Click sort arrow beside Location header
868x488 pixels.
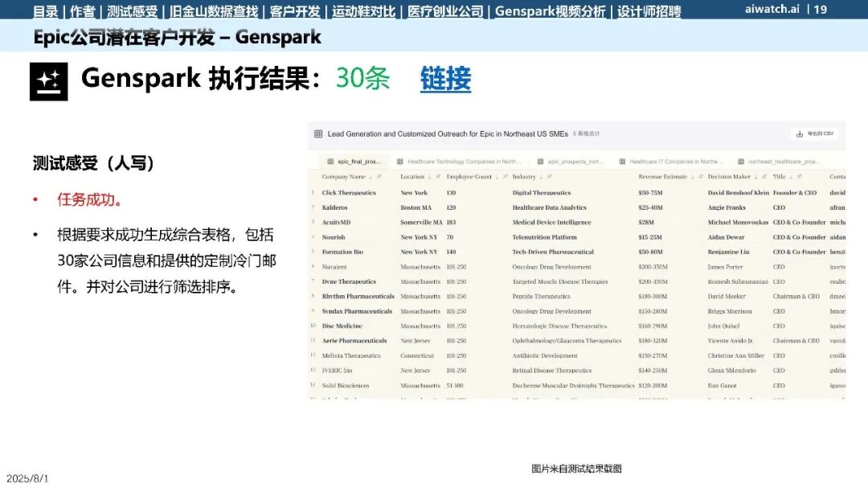pyautogui.click(x=429, y=177)
